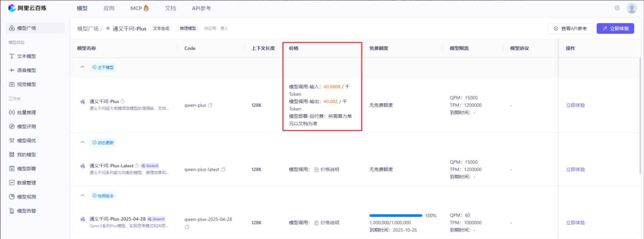Click the 文本模型 sidebar icon
This screenshot has height=239, width=644.
(12, 56)
